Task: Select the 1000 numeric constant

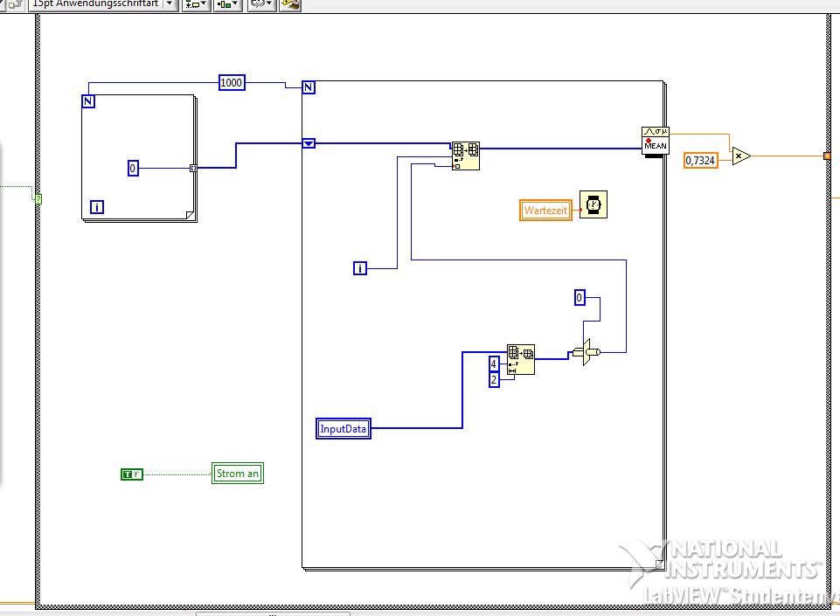Action: point(232,82)
